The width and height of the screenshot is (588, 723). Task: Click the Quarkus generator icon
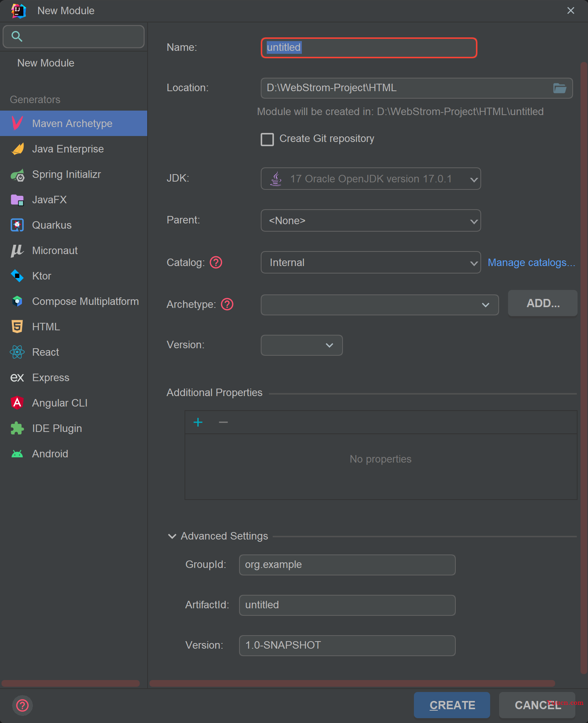[x=17, y=225]
